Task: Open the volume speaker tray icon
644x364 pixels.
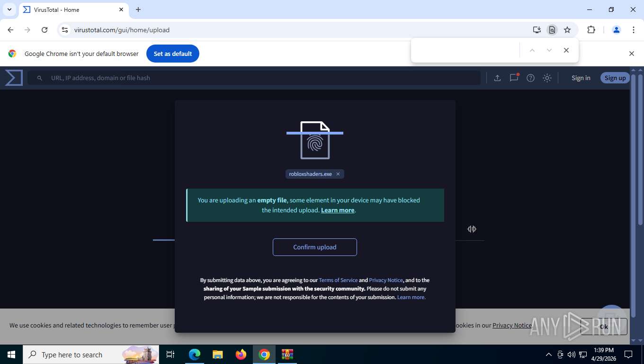Action: [x=572, y=355]
